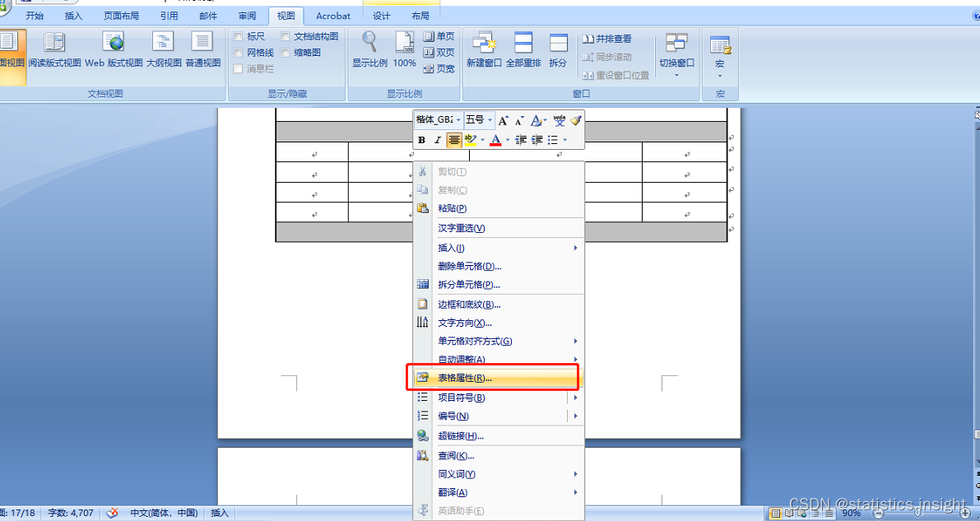The image size is (980, 521).
Task: Click the zoom slider handle in the status bar
Action: pos(917,513)
